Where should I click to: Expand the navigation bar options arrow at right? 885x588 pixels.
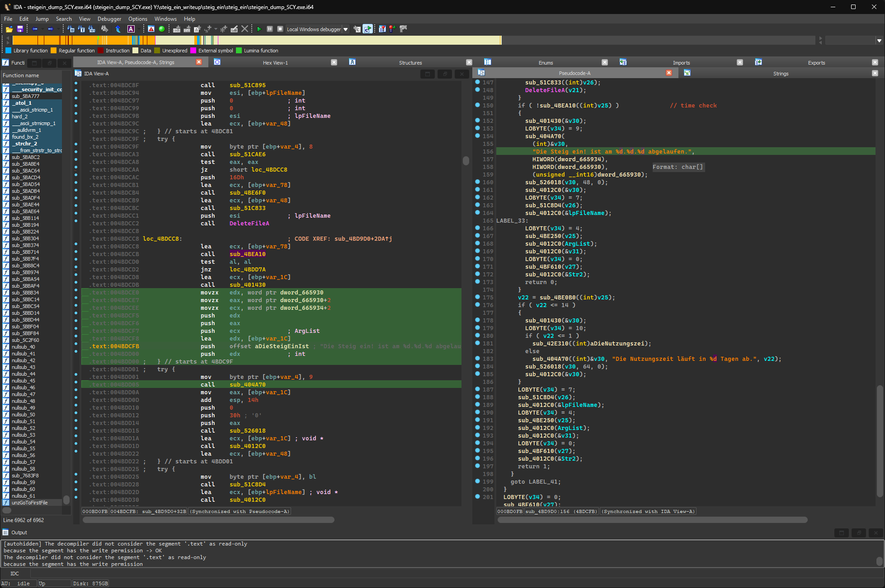[879, 41]
